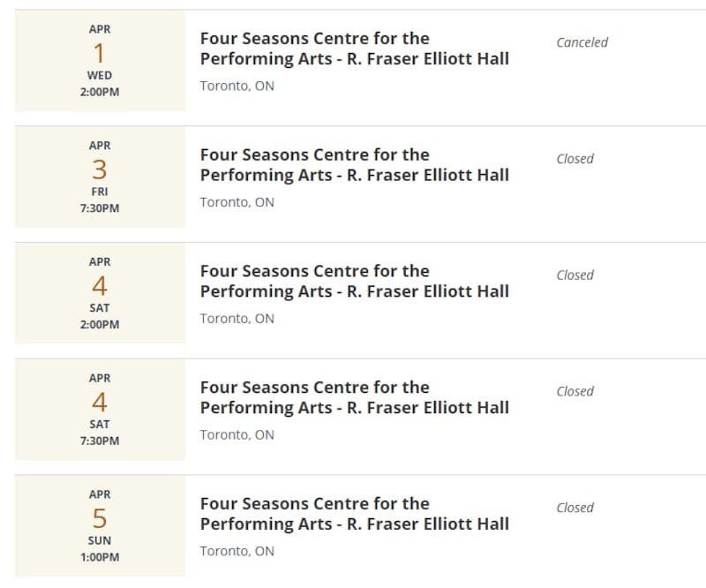Click Toronto, ON under the Apr 4 2:00PM event

237,319
